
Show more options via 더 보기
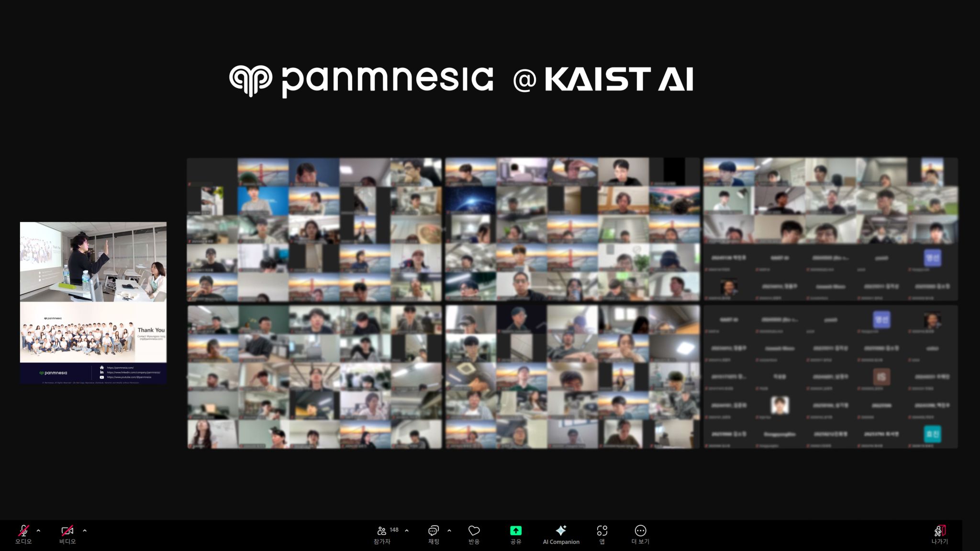tap(640, 535)
